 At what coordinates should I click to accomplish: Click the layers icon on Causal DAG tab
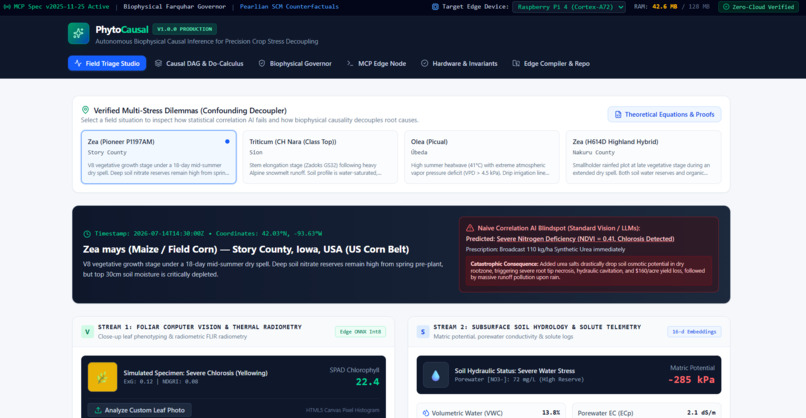[158, 63]
